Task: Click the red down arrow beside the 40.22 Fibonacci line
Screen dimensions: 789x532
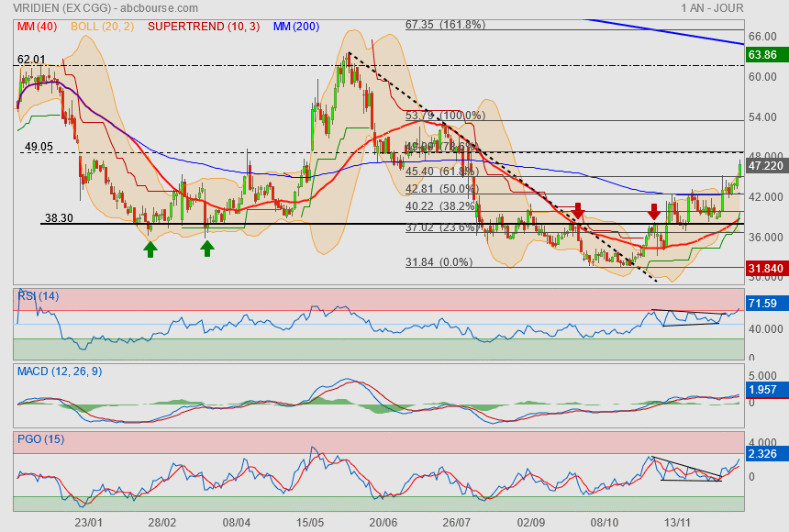Action: [x=578, y=211]
